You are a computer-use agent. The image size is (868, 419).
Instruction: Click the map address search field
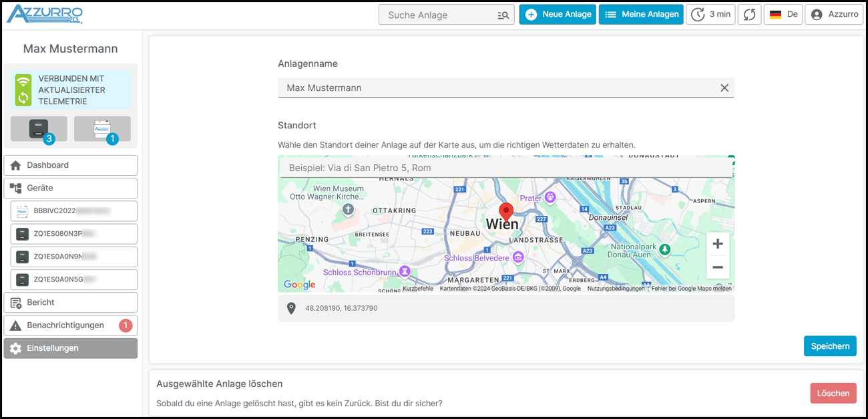tap(506, 168)
